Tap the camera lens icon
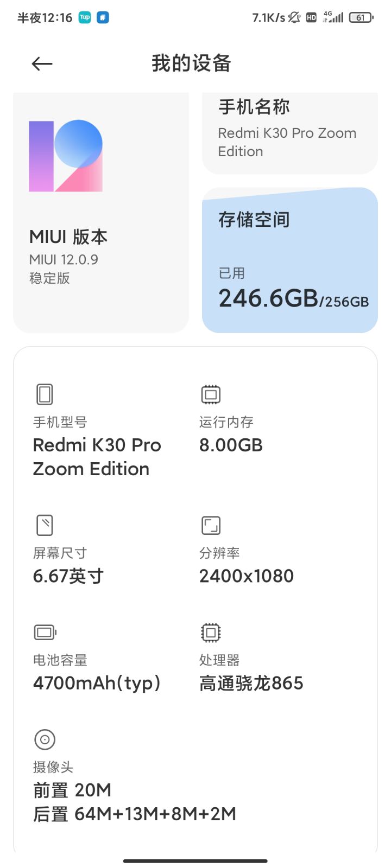This screenshot has width=391, height=868. 45,739
